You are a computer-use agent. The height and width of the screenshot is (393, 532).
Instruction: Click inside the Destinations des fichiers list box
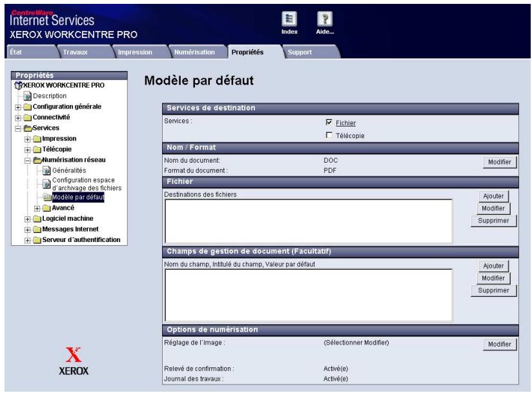click(309, 221)
